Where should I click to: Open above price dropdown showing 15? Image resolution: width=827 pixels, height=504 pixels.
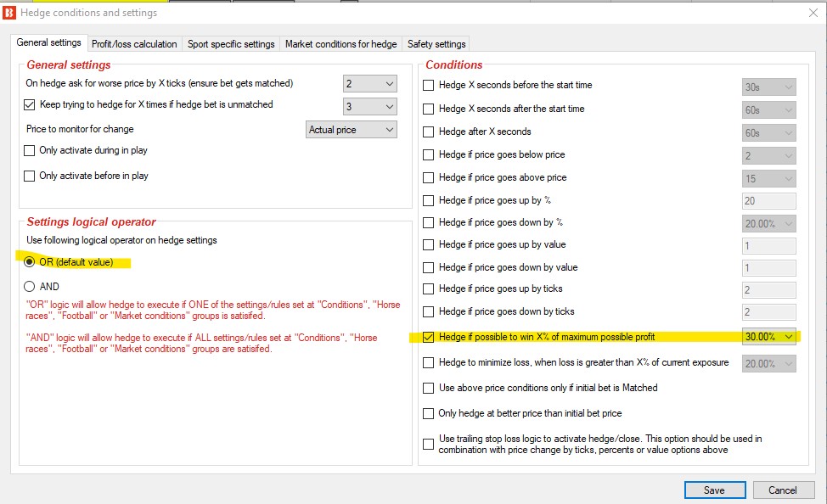769,179
